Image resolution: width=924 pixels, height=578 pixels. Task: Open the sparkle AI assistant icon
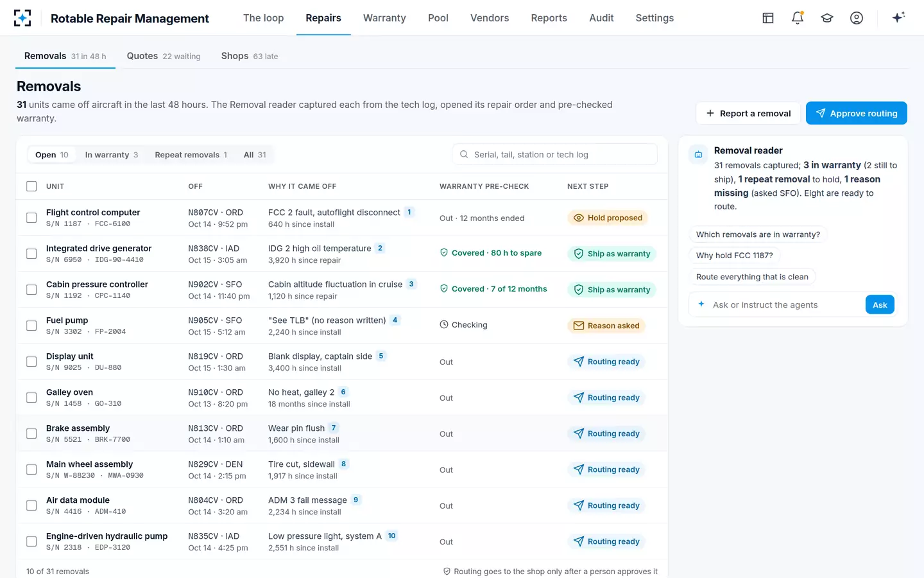point(898,17)
